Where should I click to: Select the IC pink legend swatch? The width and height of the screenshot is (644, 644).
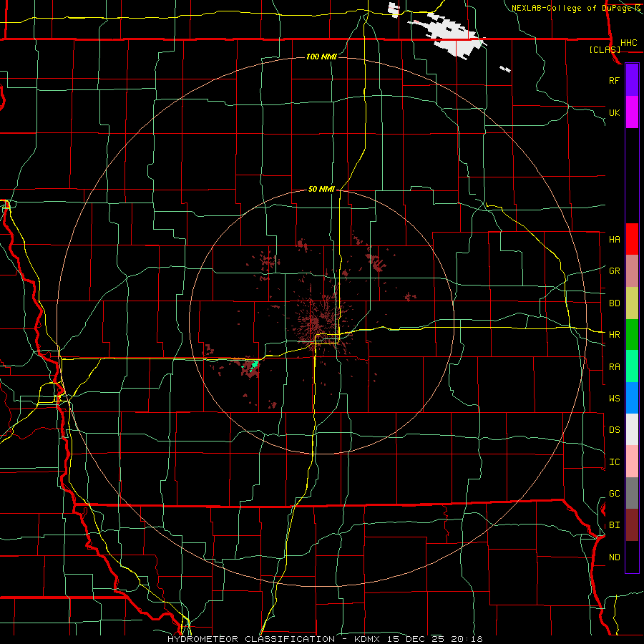click(632, 462)
